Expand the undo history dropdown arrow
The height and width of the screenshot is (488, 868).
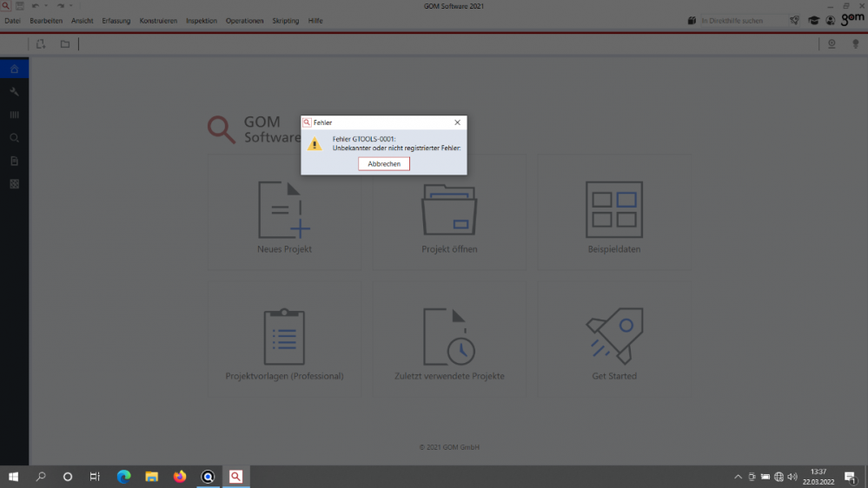pos(45,5)
